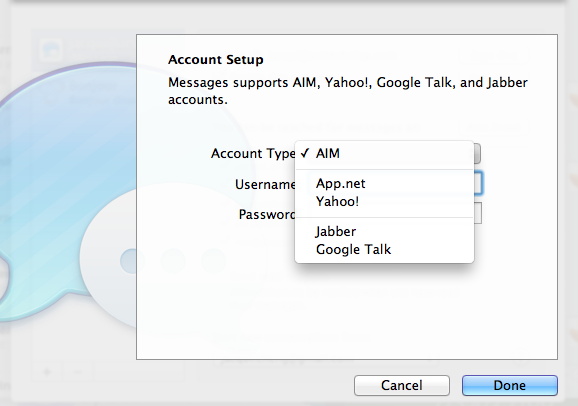Click the Account Setup heading
578x406 pixels.
point(216,60)
